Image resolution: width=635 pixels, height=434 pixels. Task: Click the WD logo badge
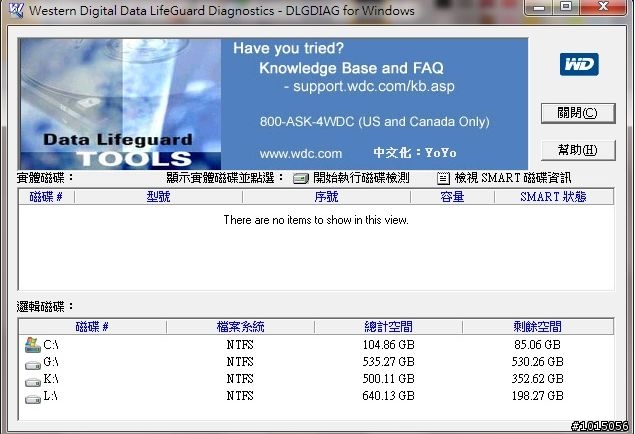click(579, 64)
